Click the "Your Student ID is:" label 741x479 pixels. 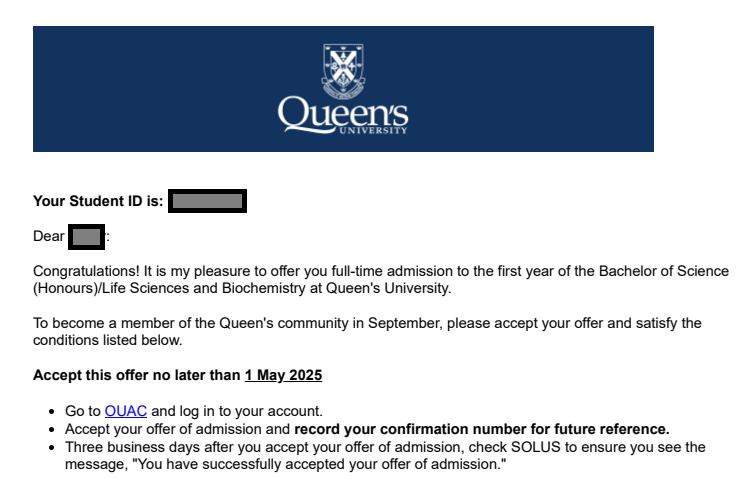coord(97,201)
